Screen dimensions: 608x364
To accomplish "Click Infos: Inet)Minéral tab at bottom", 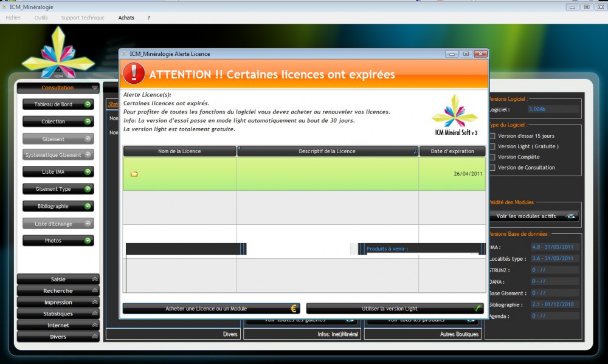I will pos(302,334).
